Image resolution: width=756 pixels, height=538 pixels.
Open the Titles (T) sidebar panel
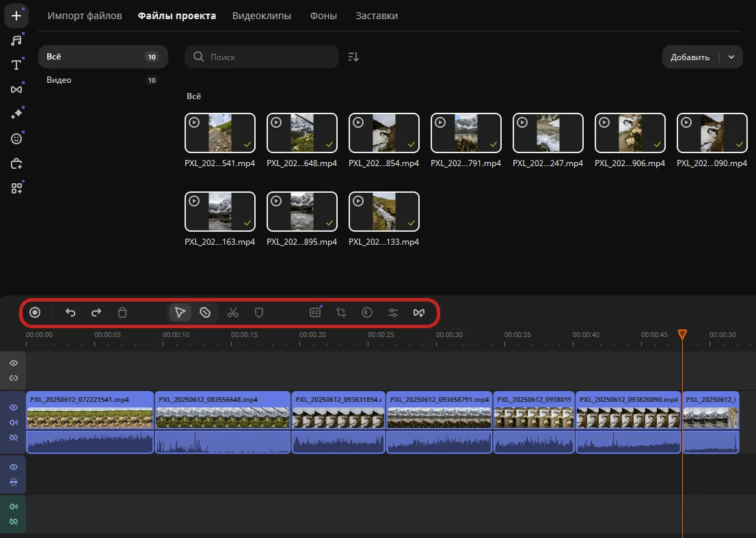click(x=16, y=65)
